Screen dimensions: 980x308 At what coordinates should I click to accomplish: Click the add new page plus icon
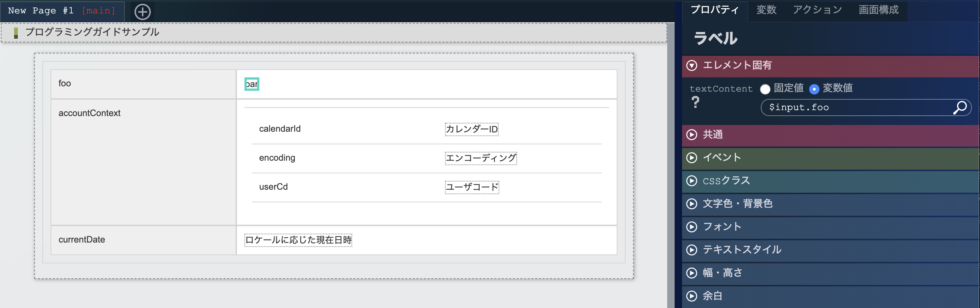click(x=143, y=12)
